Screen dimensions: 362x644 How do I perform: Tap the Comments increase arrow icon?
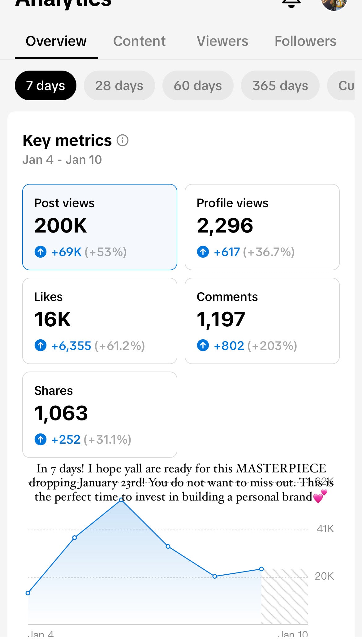[203, 346]
